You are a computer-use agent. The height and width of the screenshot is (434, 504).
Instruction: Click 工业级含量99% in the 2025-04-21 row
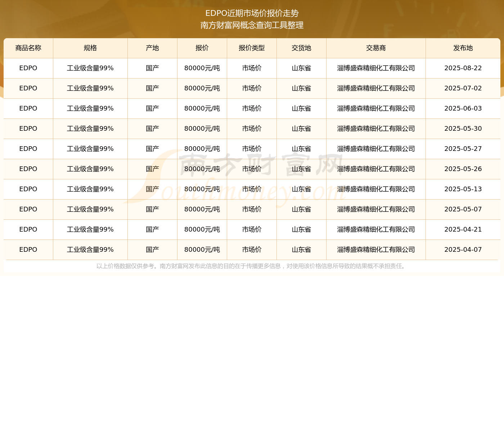click(90, 229)
